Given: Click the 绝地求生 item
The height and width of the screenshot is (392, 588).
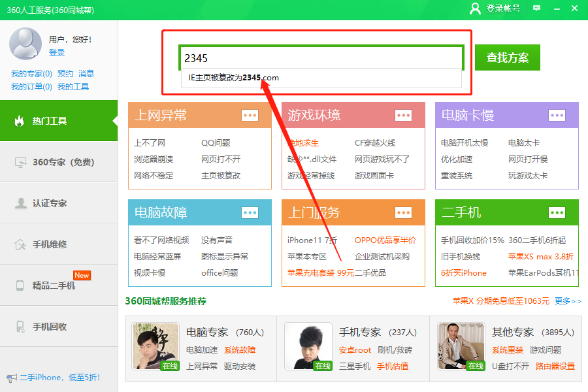Looking at the screenshot, I should pos(303,143).
